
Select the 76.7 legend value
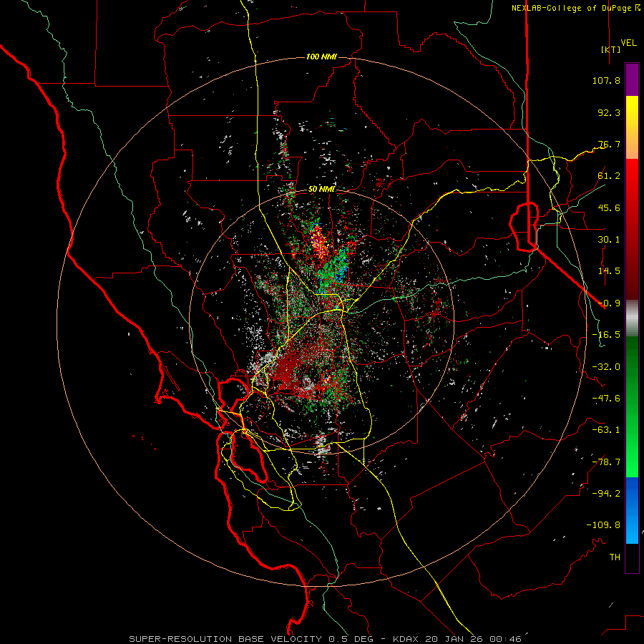click(x=609, y=144)
